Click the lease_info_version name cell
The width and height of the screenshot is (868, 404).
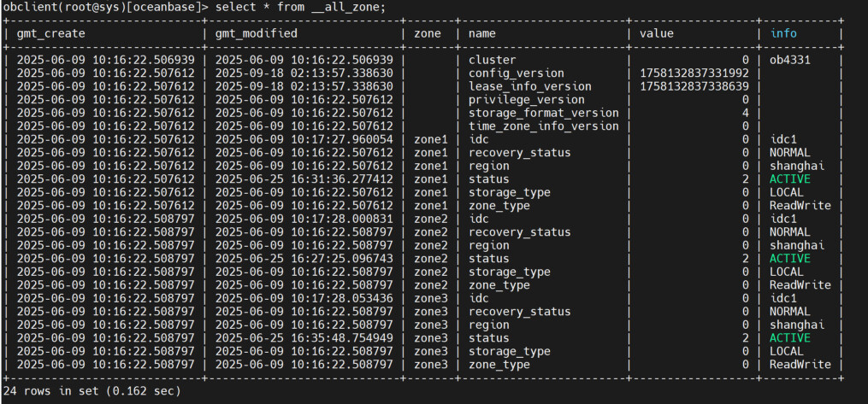click(529, 86)
